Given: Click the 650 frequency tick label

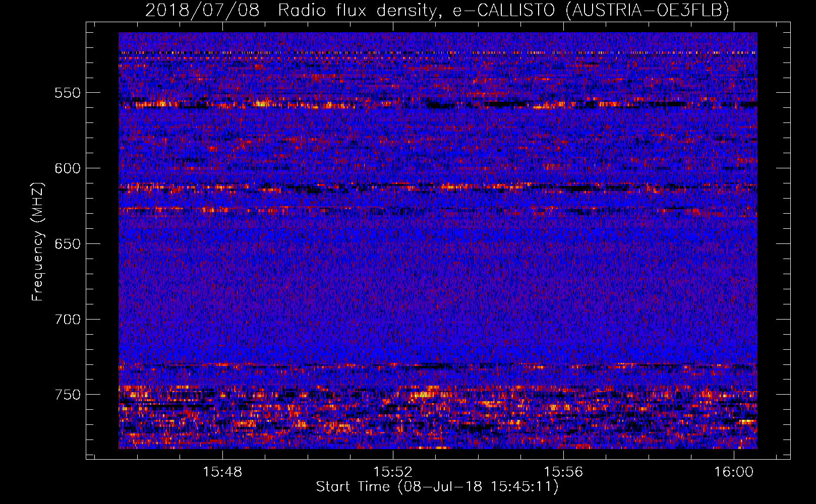Looking at the screenshot, I should pos(68,244).
